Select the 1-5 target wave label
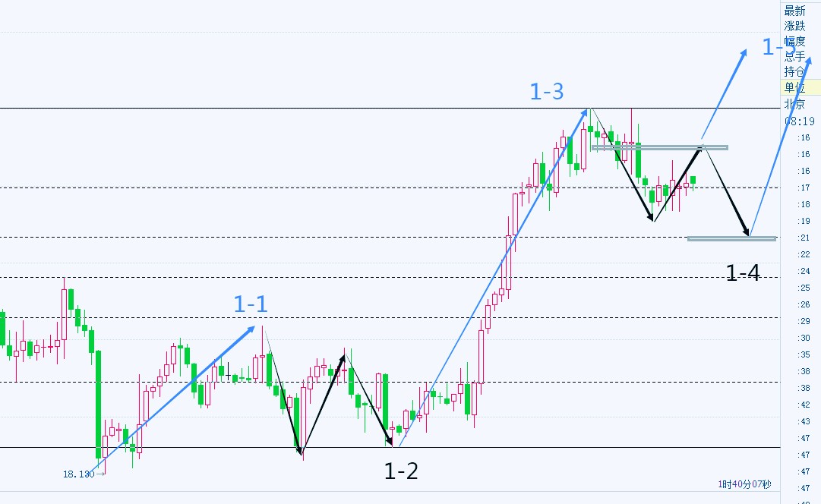 click(778, 47)
